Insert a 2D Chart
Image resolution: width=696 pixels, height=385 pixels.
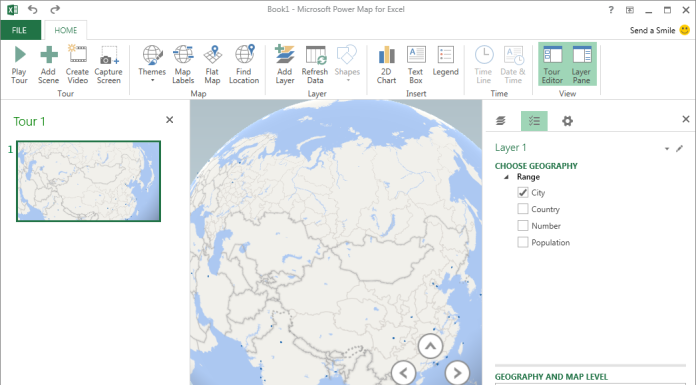pos(386,64)
